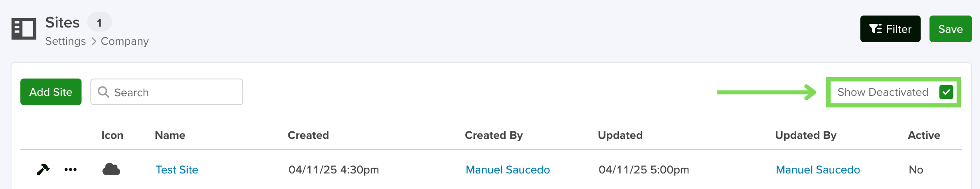Open Manuel Saucedo under Created By
Screen dimensions: 980x189
(x=508, y=170)
